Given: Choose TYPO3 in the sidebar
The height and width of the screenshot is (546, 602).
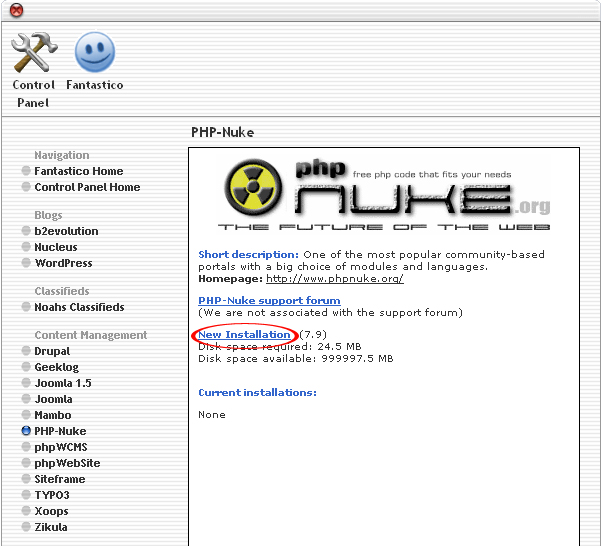Looking at the screenshot, I should pos(52,495).
